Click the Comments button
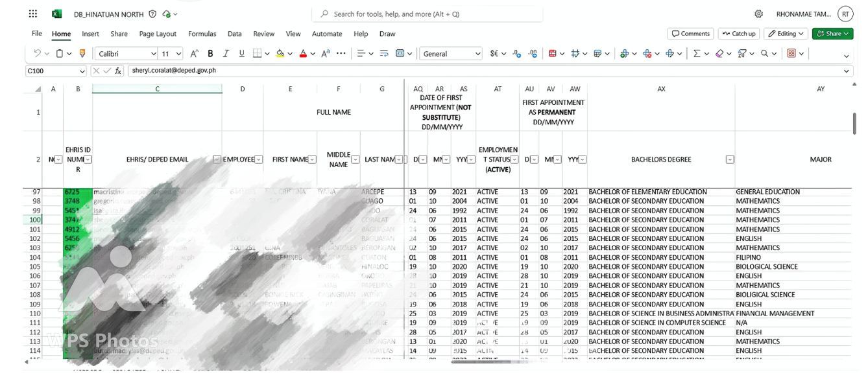Image resolution: width=868 pixels, height=392 pixels. coord(690,34)
